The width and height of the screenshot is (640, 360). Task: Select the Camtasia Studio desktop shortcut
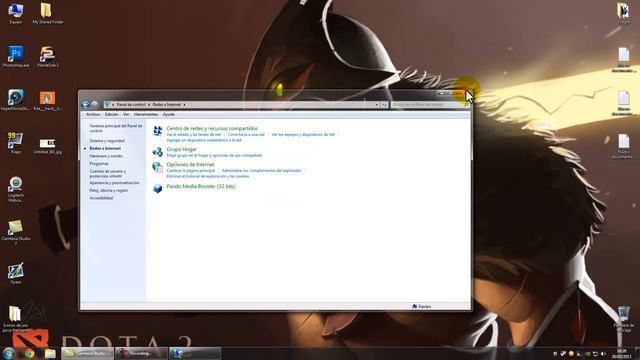pos(16,233)
